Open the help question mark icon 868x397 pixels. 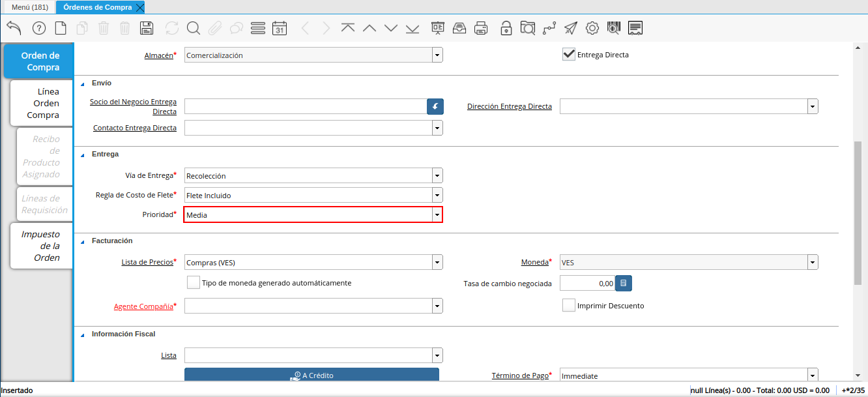(39, 28)
